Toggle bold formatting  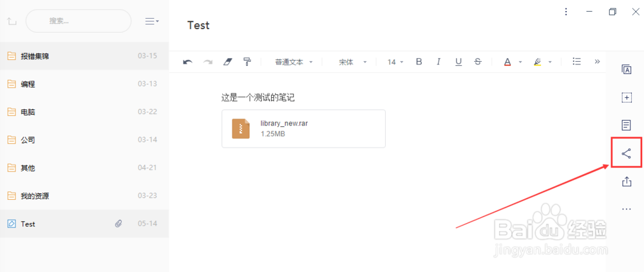click(419, 62)
